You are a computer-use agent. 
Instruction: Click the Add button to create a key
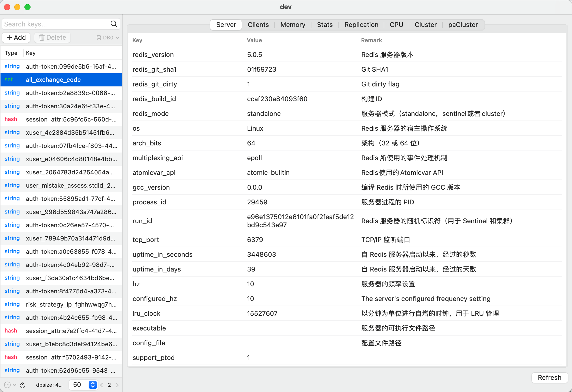pos(16,37)
